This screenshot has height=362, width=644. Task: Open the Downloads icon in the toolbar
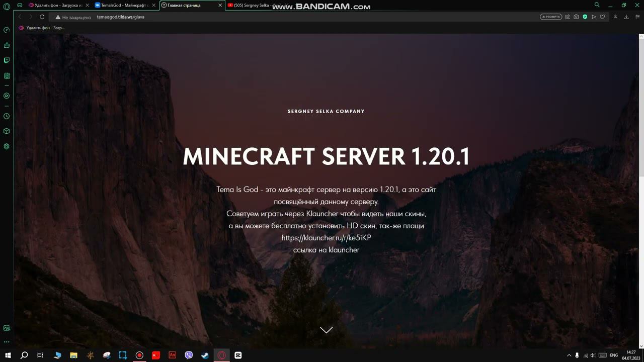(x=626, y=17)
